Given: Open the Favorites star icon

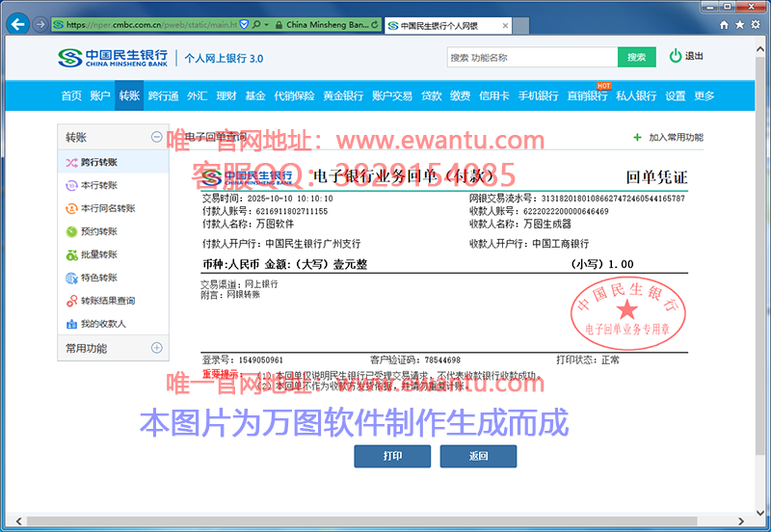Looking at the screenshot, I should (x=739, y=25).
